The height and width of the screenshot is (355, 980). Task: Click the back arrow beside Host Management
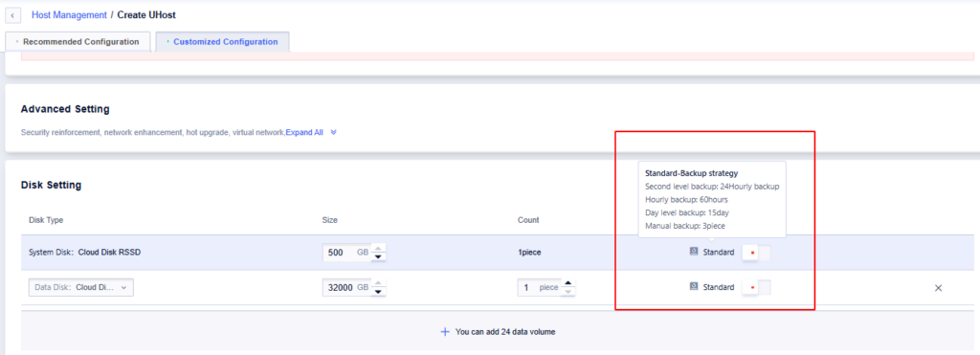pyautogui.click(x=12, y=14)
